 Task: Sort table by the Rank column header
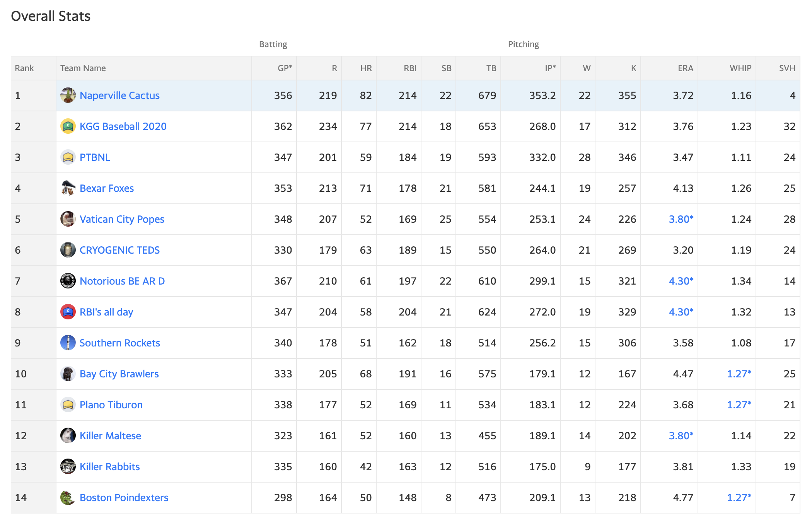coord(24,68)
